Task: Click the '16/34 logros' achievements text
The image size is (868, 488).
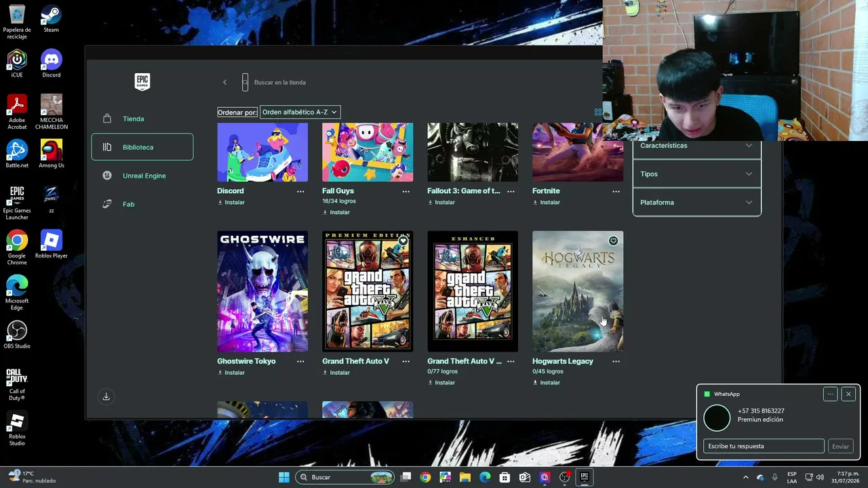Action: [x=339, y=201]
